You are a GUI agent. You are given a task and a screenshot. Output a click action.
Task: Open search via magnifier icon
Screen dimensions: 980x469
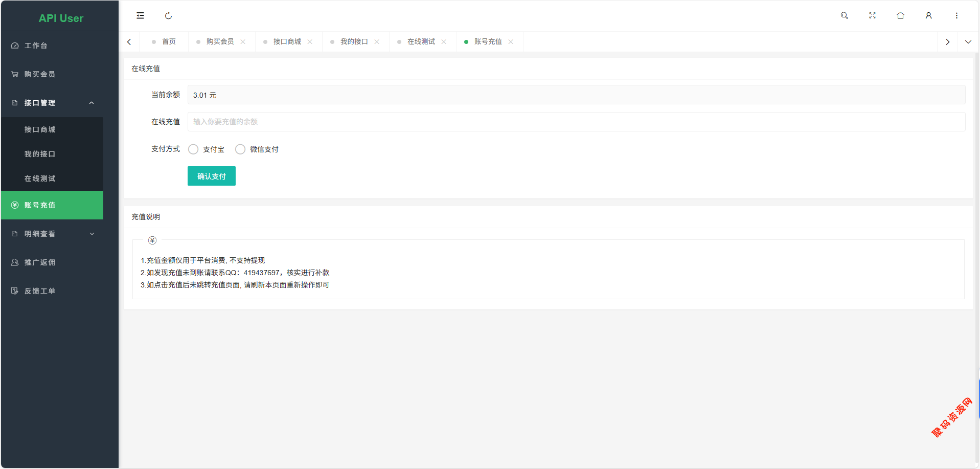coord(844,16)
